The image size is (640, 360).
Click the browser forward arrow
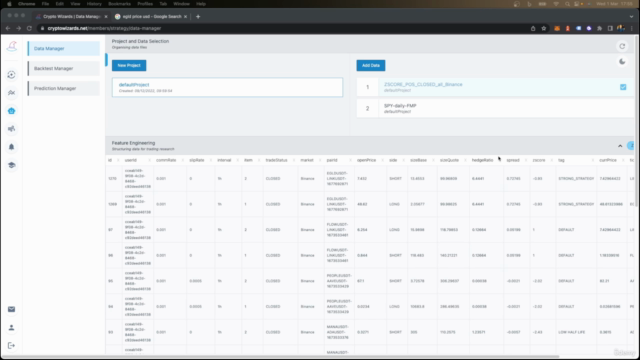pyautogui.click(x=18, y=28)
